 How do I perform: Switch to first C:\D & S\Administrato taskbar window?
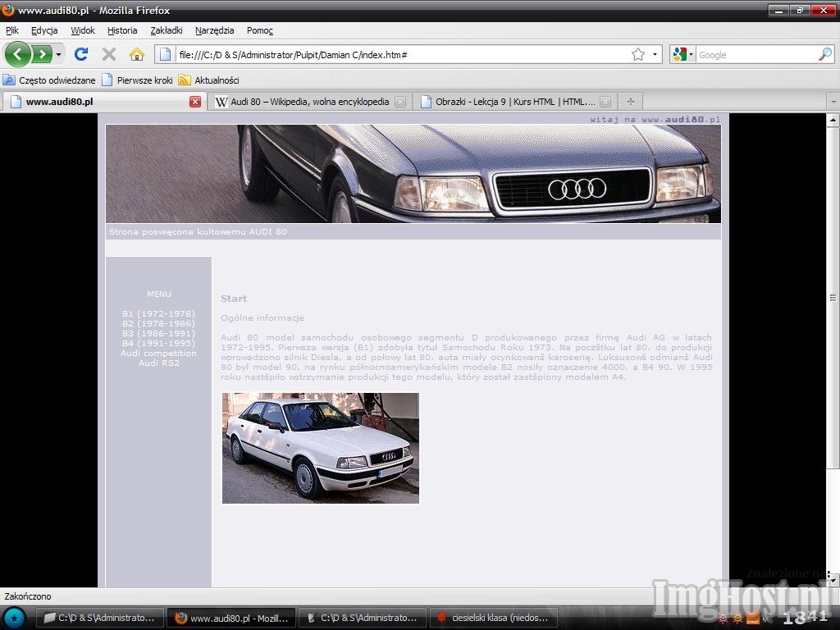[99, 618]
